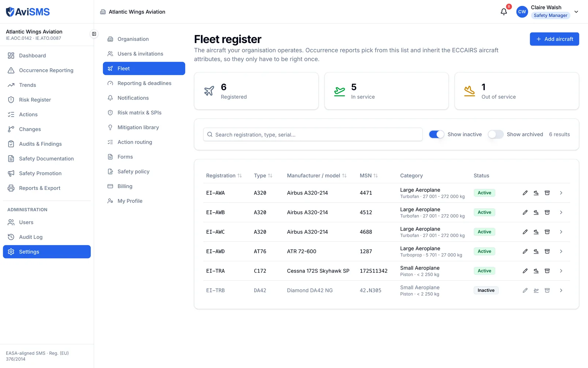Expand the EI-TRA row chevron
This screenshot has height=368, width=588.
click(561, 271)
